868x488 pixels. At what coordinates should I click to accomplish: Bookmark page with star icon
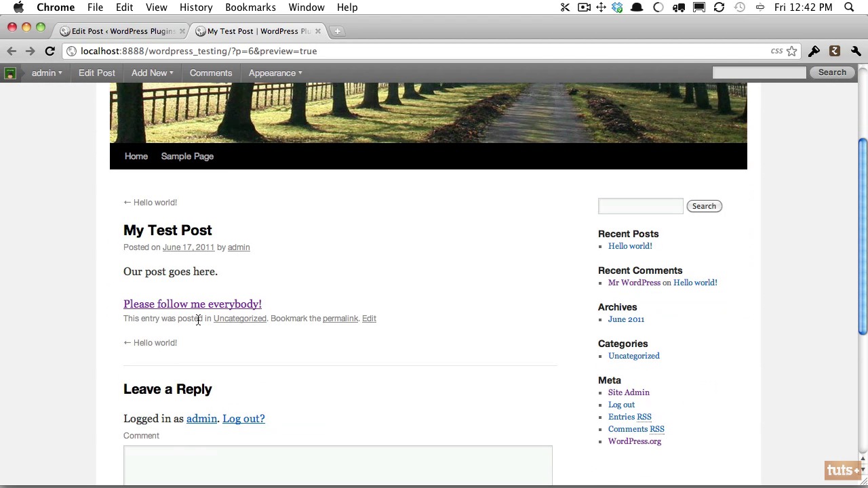click(791, 51)
